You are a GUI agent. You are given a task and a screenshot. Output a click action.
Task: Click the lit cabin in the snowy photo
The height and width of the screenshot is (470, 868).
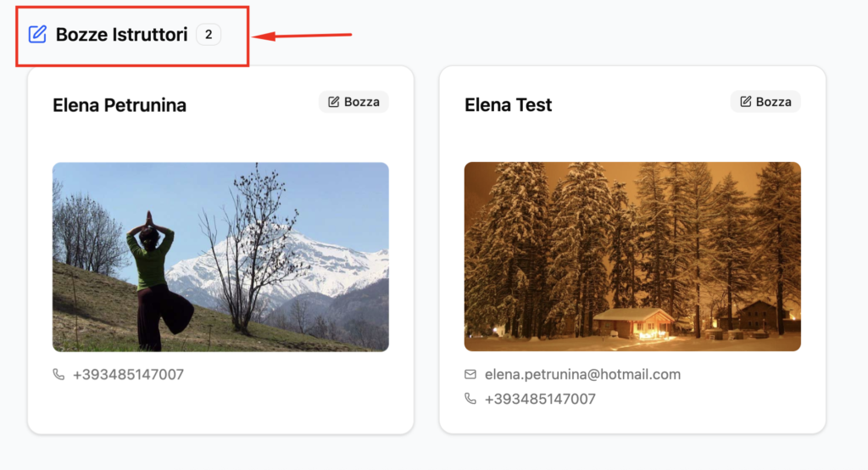point(633,322)
